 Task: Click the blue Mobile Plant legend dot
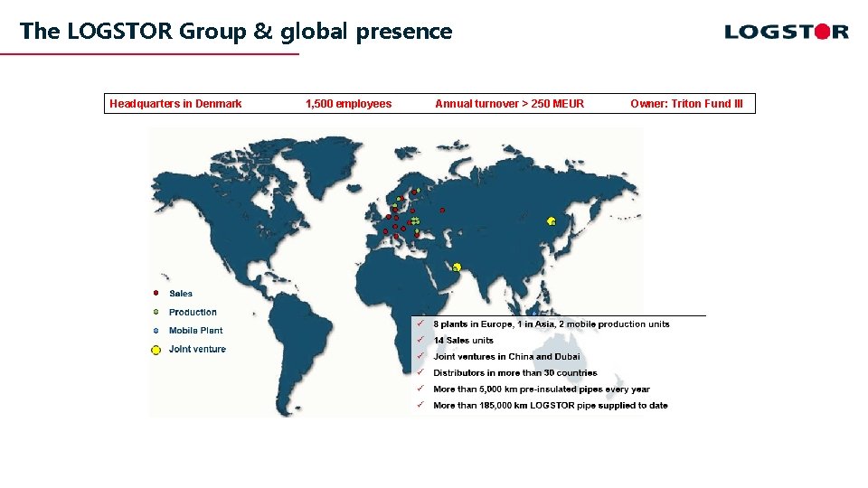(156, 331)
